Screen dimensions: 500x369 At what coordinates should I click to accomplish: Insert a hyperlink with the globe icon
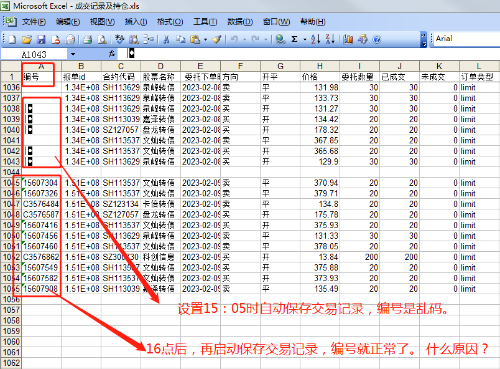(281, 39)
